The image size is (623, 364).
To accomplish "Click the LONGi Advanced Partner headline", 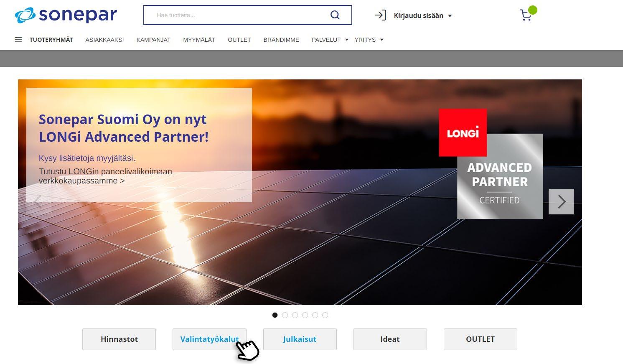I will click(124, 128).
